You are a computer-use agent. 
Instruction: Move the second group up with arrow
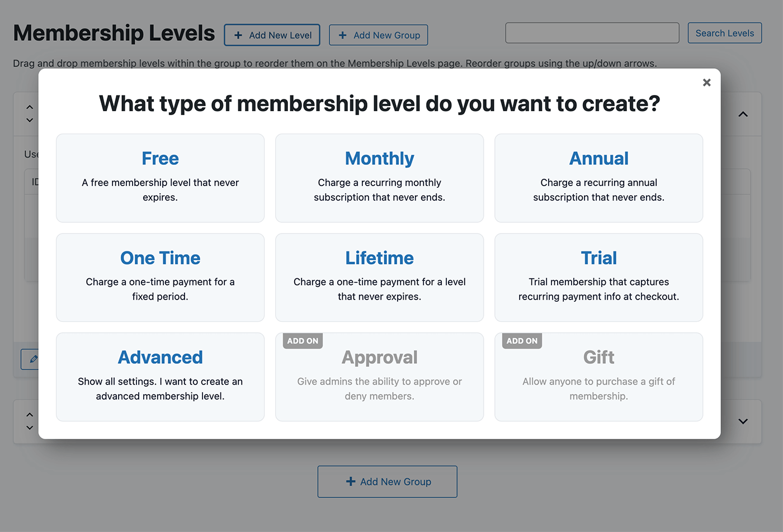30,415
